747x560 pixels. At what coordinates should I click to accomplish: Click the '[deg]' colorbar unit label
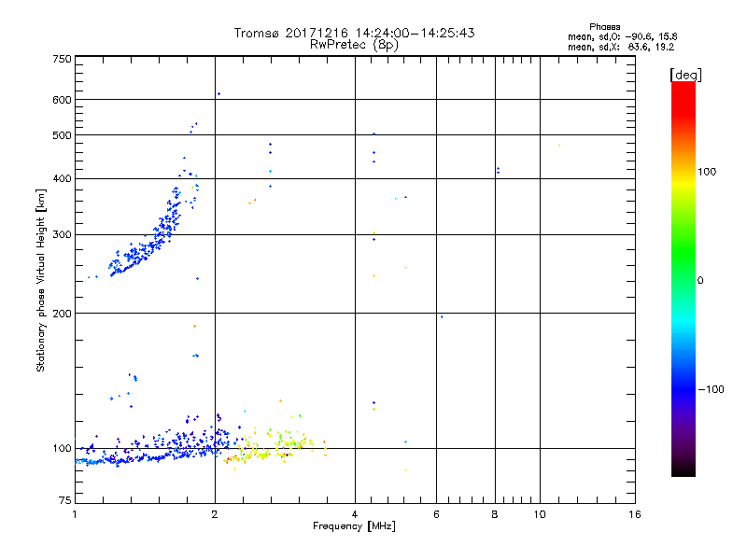click(685, 75)
